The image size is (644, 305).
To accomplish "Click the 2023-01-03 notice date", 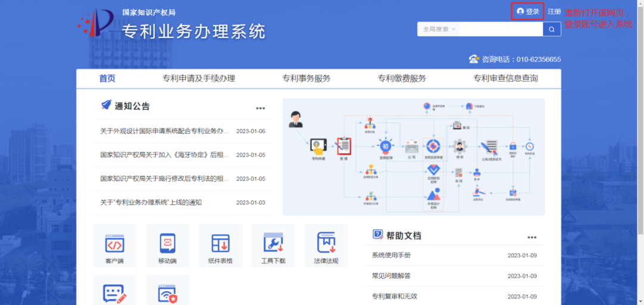I will click(x=251, y=203).
